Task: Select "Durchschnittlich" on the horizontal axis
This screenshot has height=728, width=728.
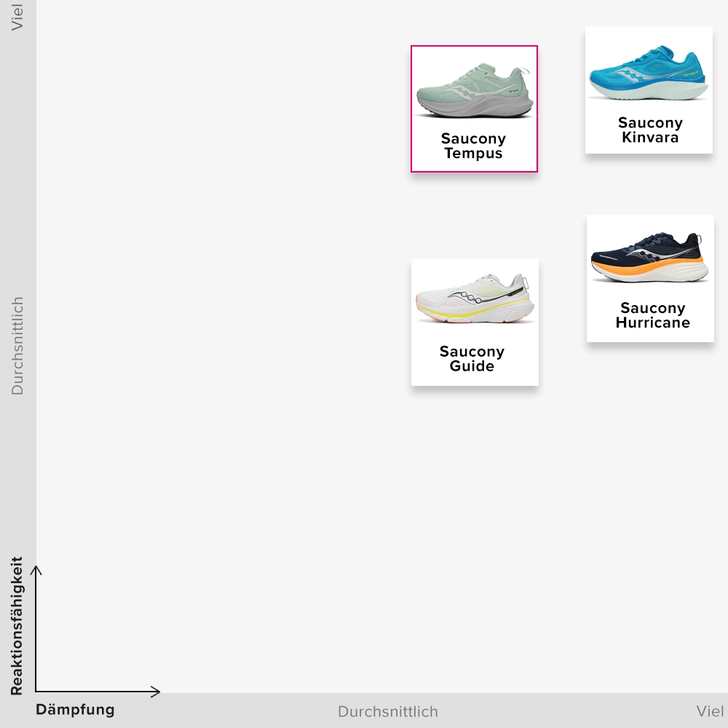Action: pos(388,711)
